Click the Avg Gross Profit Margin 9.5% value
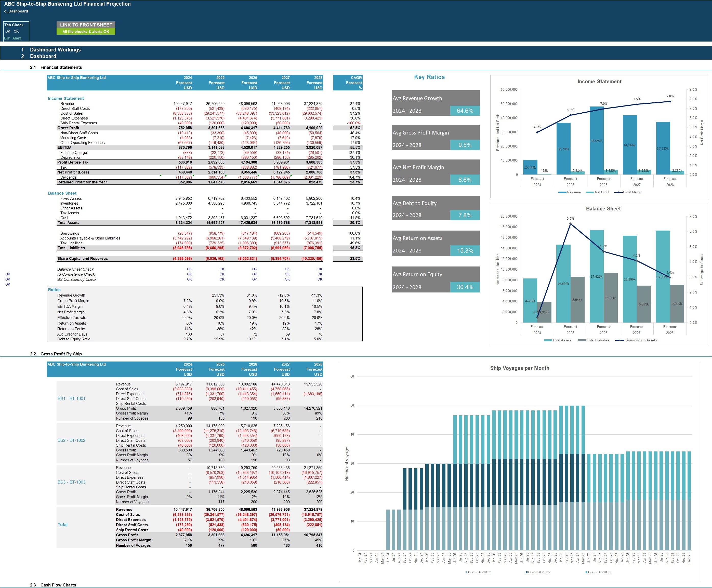 465,145
